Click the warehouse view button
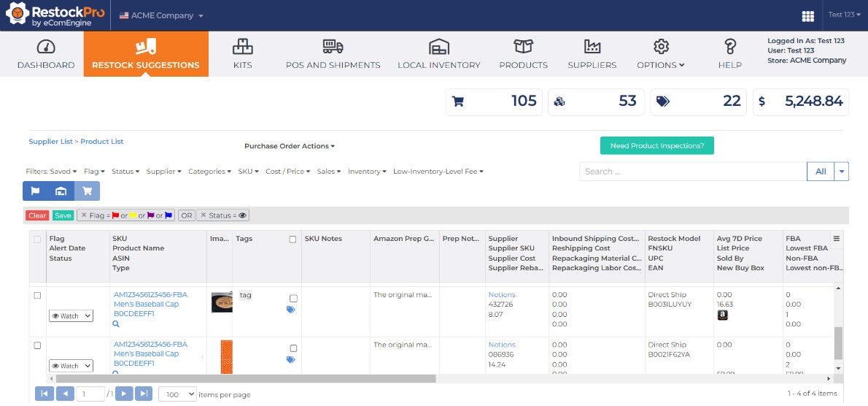The image size is (868, 406). coord(61,191)
